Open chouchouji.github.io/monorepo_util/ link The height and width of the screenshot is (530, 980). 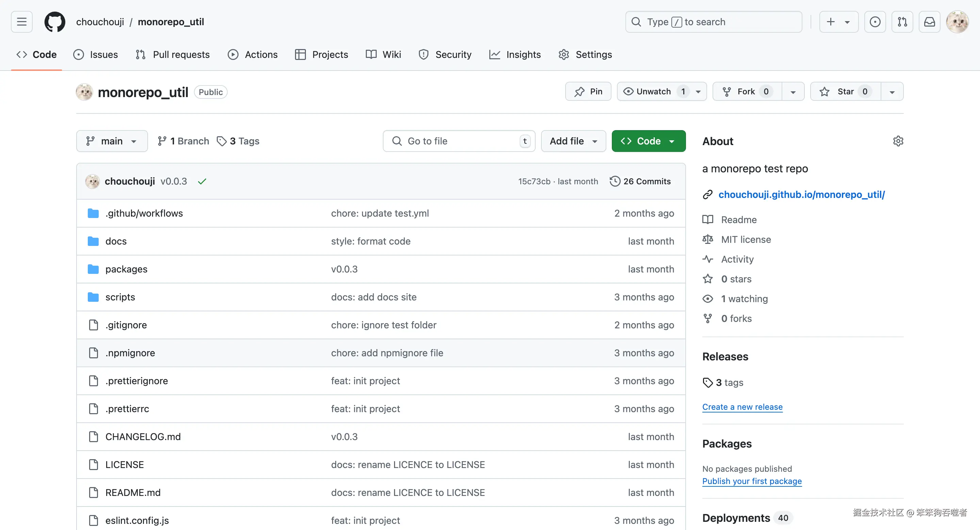801,194
